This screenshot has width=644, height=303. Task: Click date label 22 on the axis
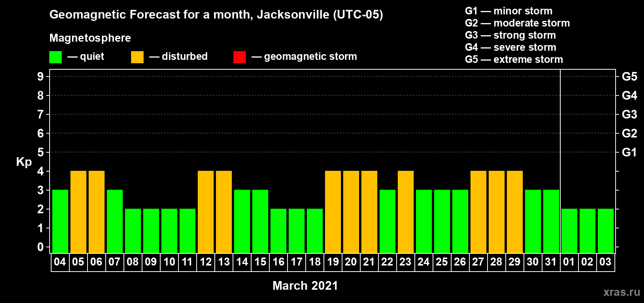click(x=387, y=262)
